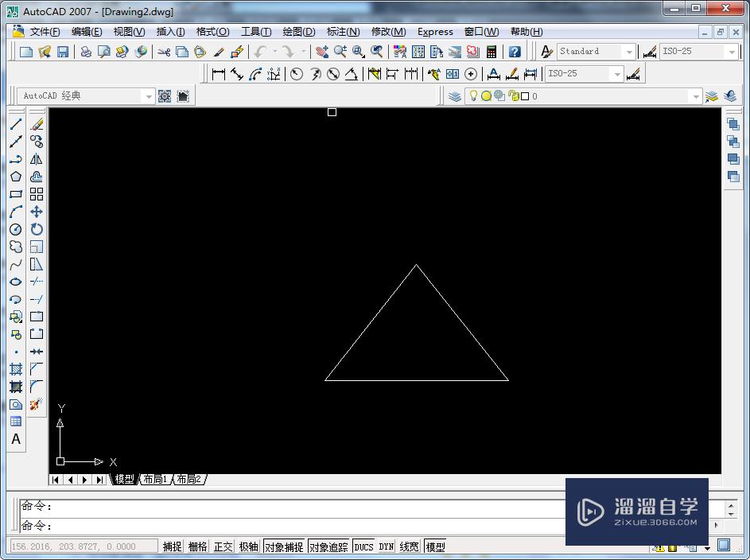This screenshot has height=560, width=750.
Task: Click the New drawing button
Action: tap(25, 50)
